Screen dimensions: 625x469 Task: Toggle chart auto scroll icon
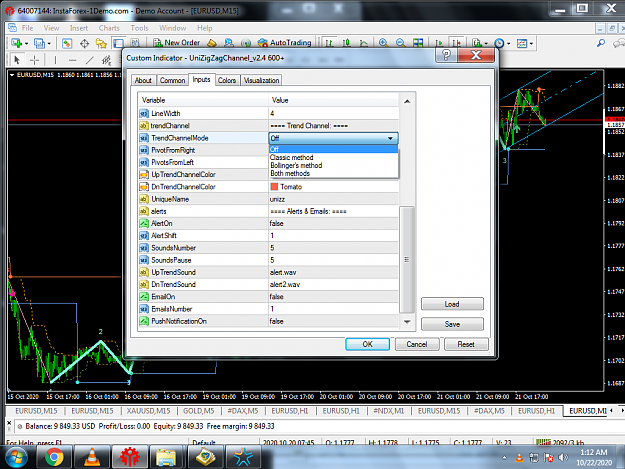click(x=439, y=43)
